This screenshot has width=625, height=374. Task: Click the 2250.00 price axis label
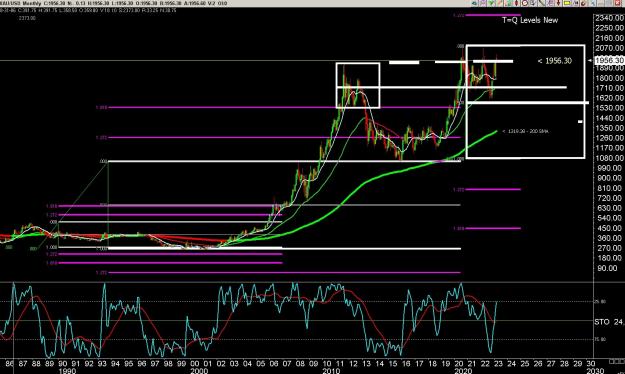[x=609, y=28]
